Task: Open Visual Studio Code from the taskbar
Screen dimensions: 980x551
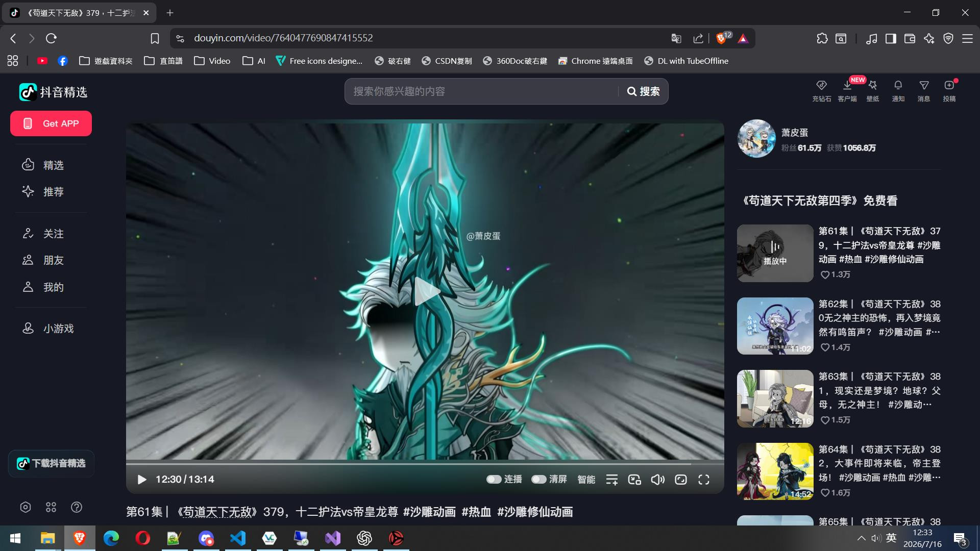Action: pos(238,538)
